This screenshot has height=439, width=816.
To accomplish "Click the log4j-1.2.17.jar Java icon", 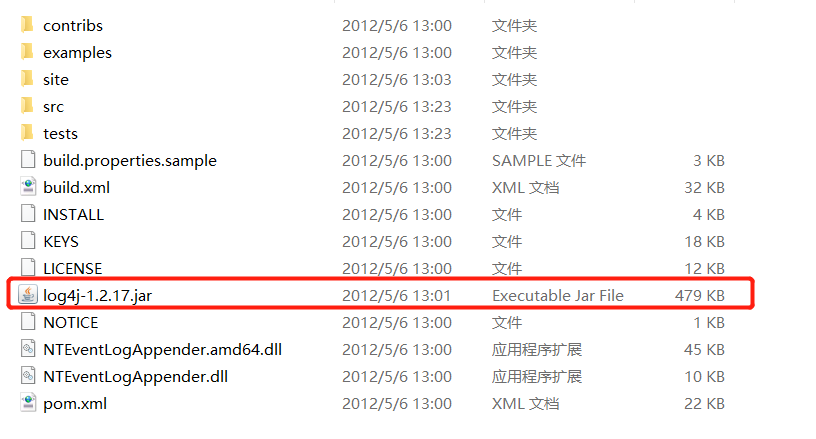I will point(28,295).
